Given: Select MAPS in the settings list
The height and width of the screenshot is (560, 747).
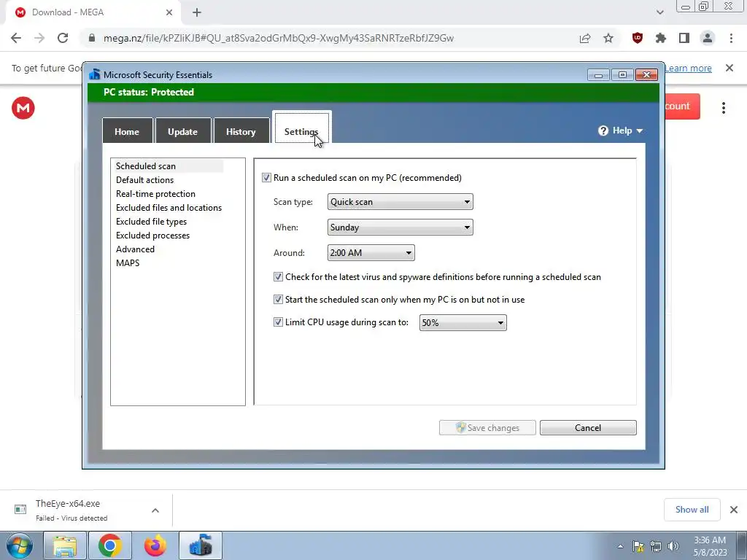Looking at the screenshot, I should [x=128, y=262].
